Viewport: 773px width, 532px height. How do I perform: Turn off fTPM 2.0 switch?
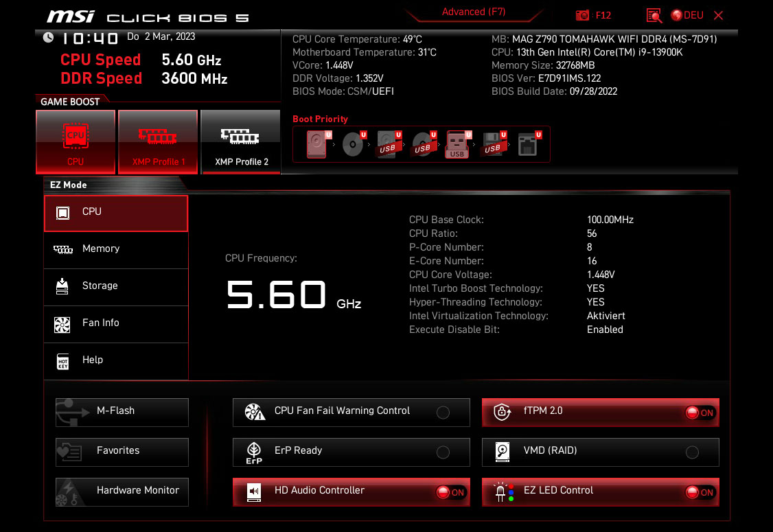tap(700, 413)
